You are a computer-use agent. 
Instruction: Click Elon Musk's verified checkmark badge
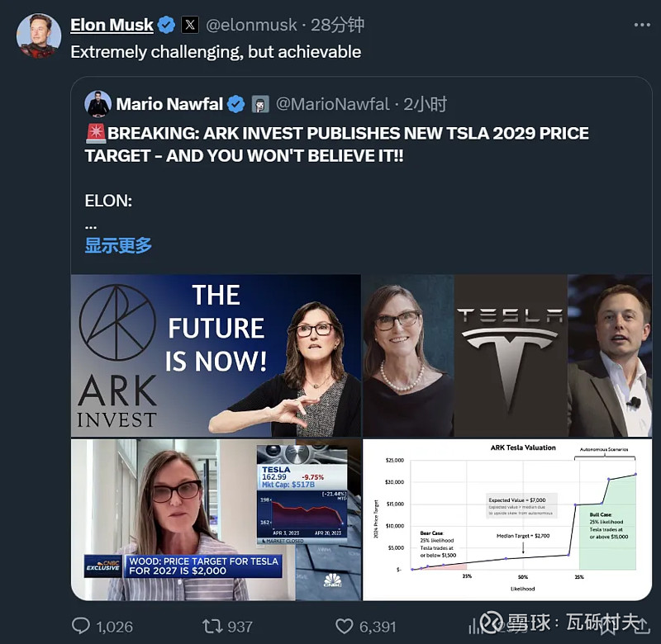click(166, 26)
